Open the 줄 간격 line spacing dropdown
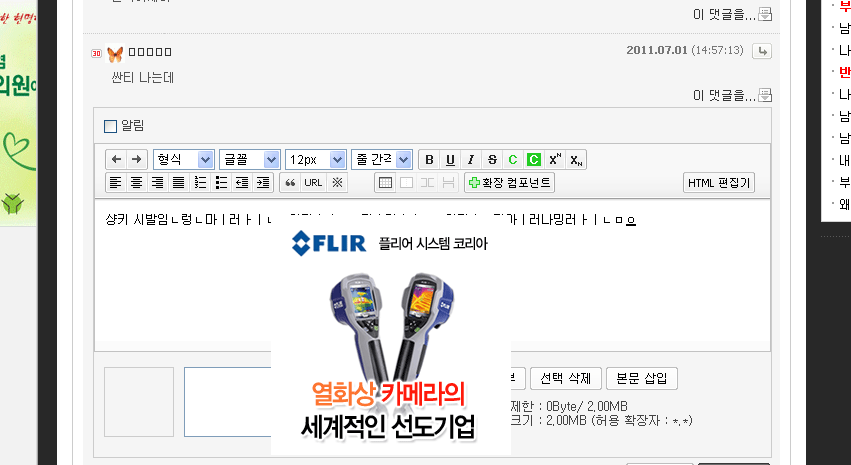Image resolution: width=851 pixels, height=465 pixels. pyautogui.click(x=382, y=160)
